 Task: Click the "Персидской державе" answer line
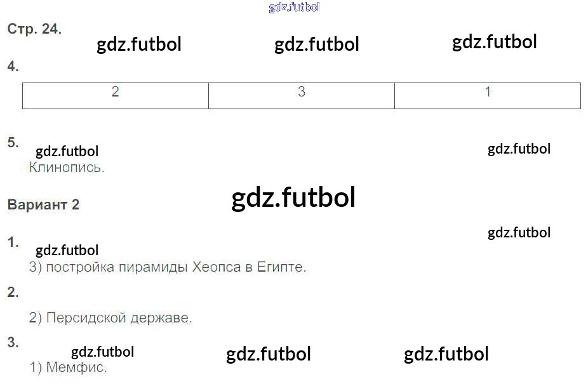110,318
